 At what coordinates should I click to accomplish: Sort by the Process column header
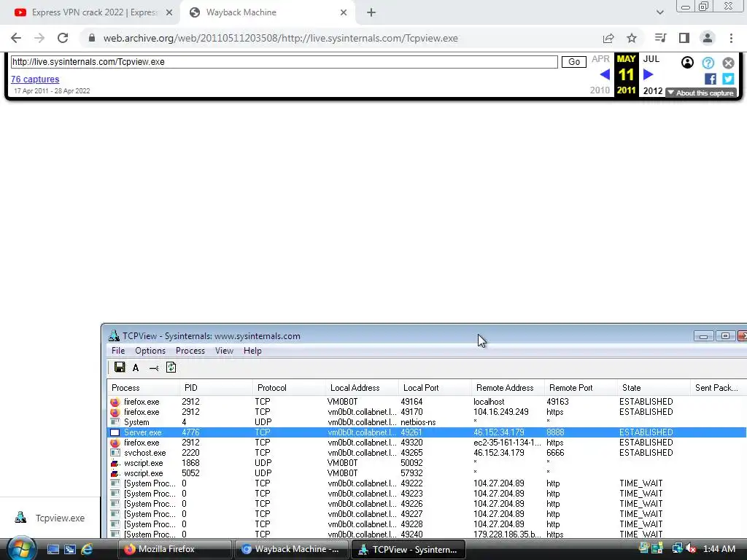(144, 388)
